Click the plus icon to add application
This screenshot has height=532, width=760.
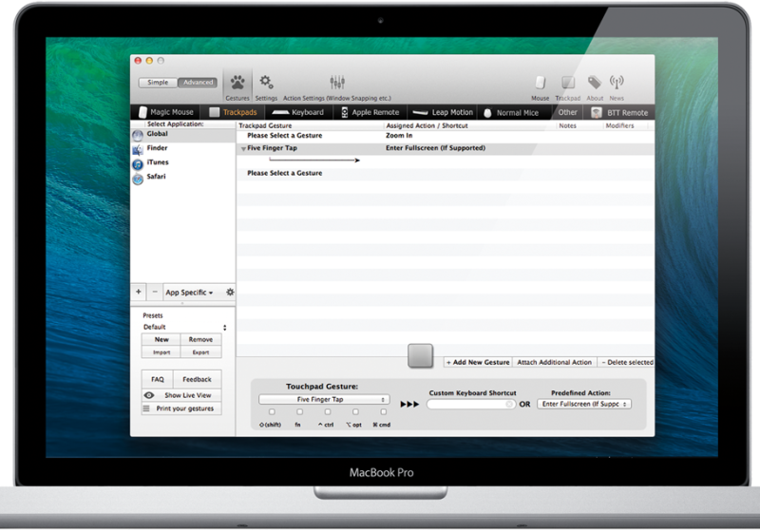(x=139, y=292)
